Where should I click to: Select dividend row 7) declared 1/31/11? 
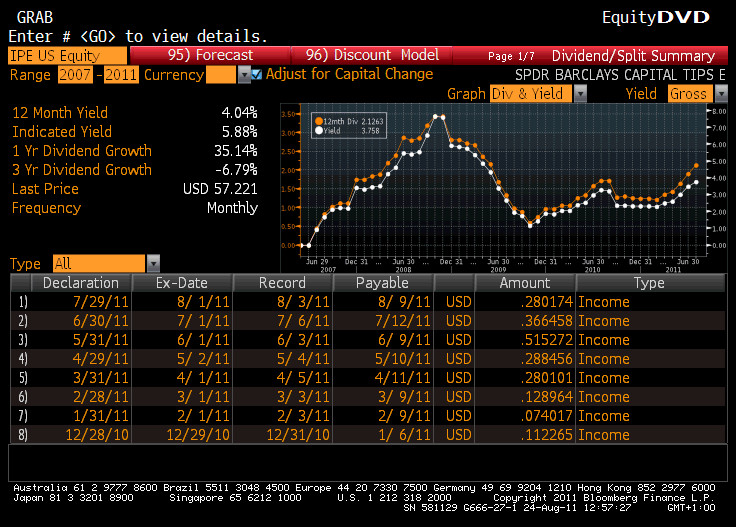point(368,416)
